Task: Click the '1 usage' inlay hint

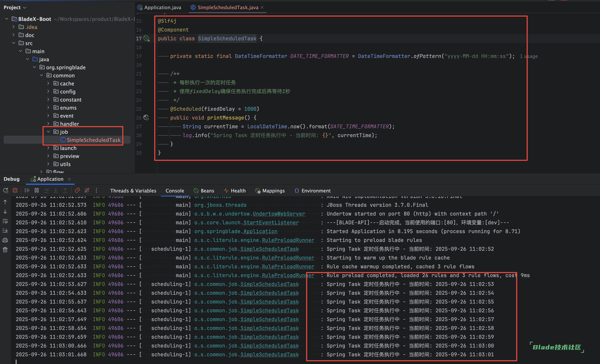Action: tap(529, 56)
